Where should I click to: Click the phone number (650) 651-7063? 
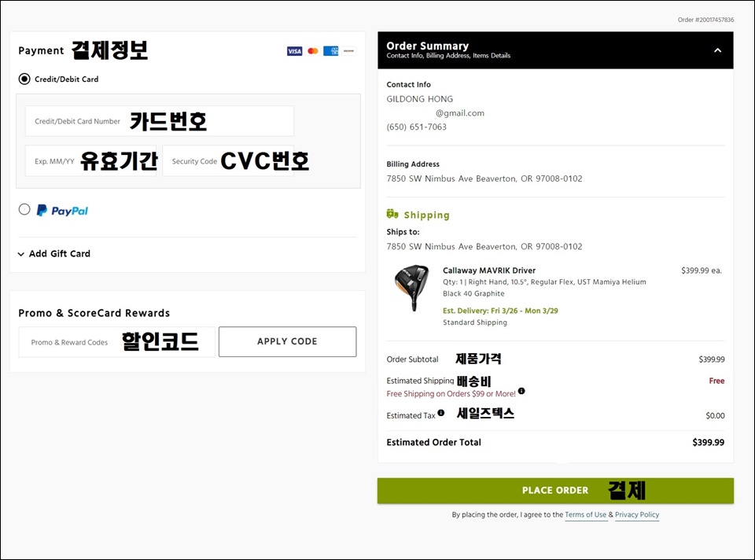point(416,127)
